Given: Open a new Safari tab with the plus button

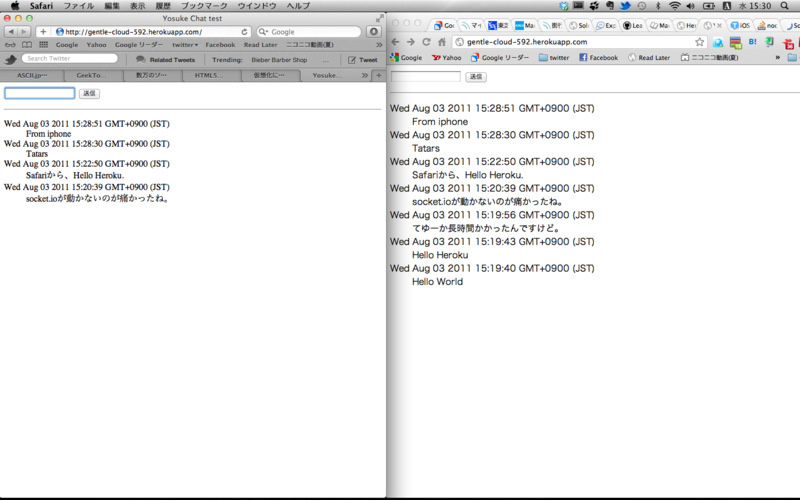Looking at the screenshot, I should 379,76.
